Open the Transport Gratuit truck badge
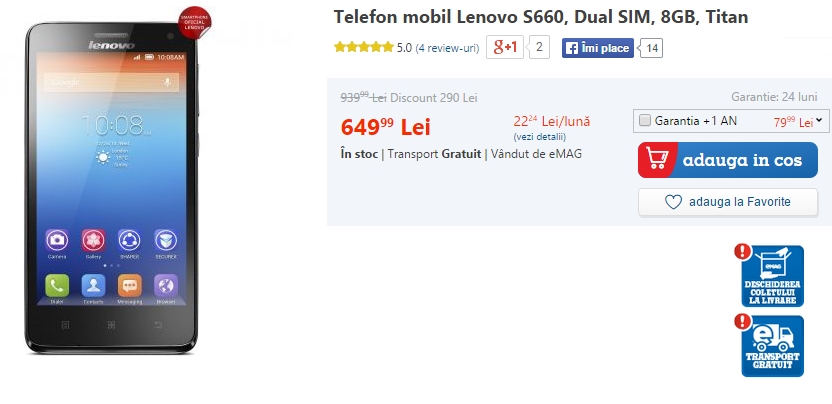Viewport: 832px width, 404px height. coord(769,346)
